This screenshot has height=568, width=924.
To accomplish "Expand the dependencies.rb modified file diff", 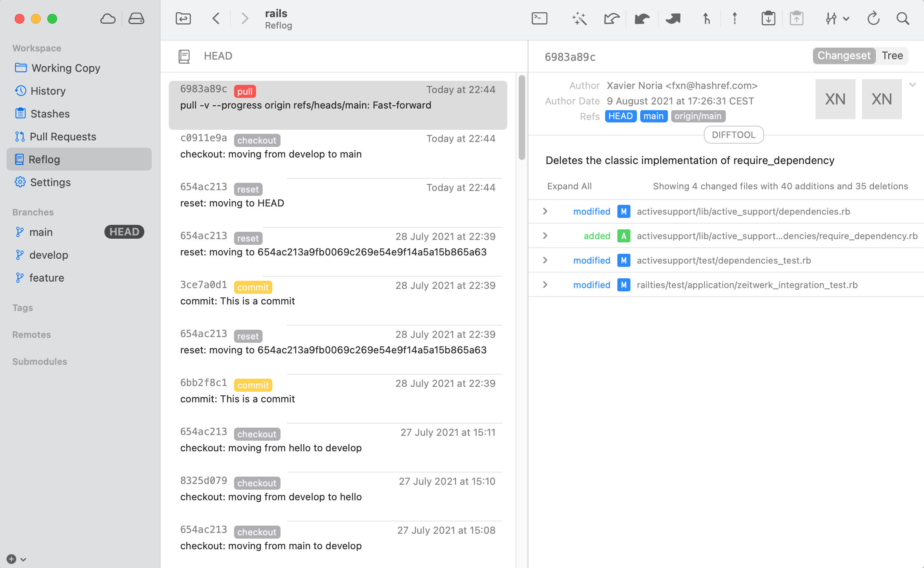I will point(545,211).
